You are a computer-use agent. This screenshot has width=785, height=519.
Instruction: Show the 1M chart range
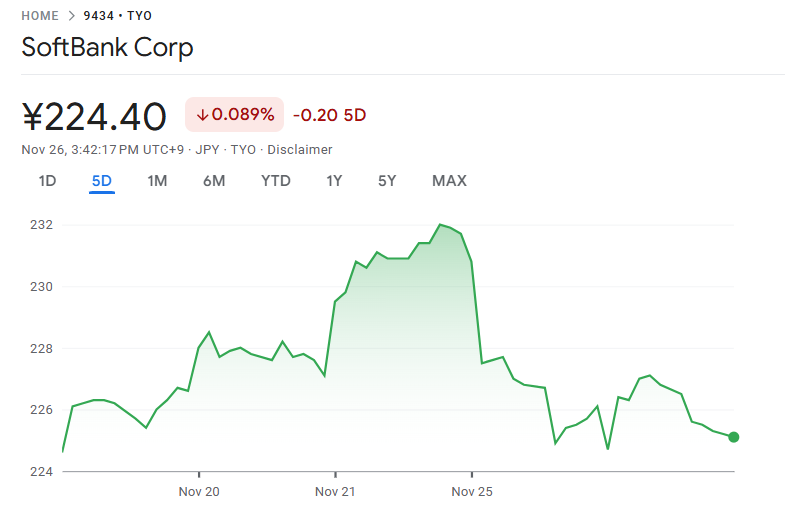(157, 181)
